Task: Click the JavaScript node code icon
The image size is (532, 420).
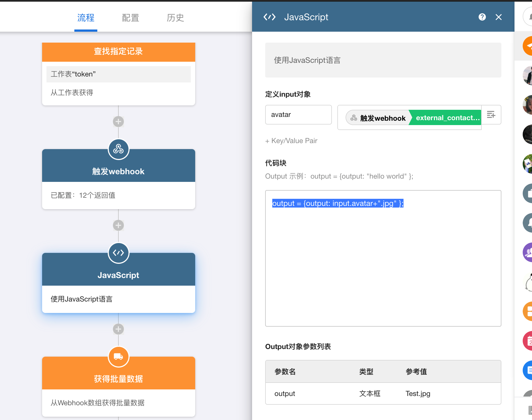Action: [118, 253]
